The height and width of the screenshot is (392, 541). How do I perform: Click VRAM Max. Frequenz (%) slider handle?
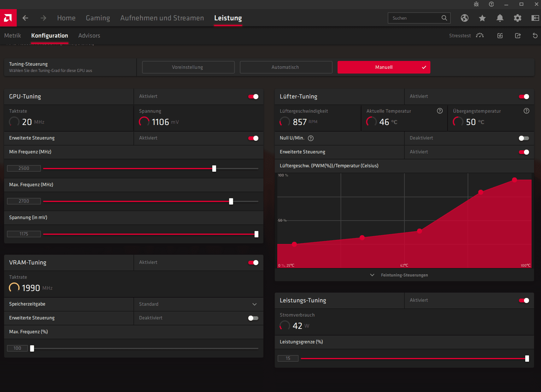pos(32,348)
